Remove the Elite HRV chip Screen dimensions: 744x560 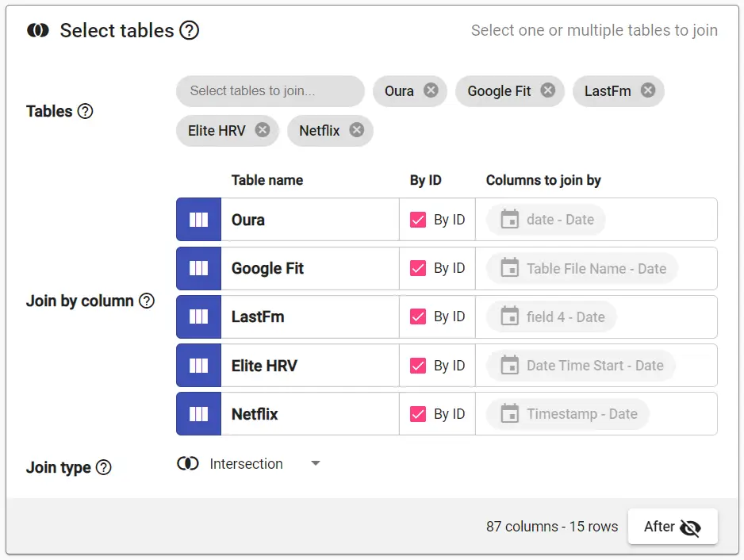tap(263, 129)
